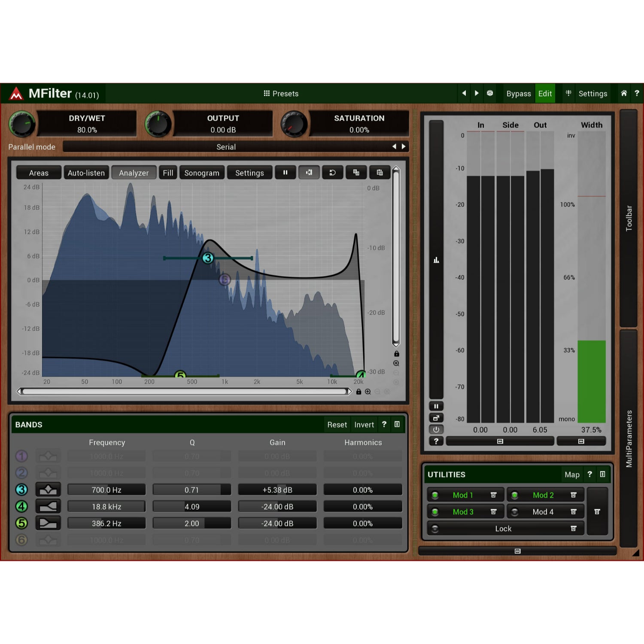Image resolution: width=644 pixels, height=644 pixels.
Task: Open graph Settings button
Action: [249, 173]
